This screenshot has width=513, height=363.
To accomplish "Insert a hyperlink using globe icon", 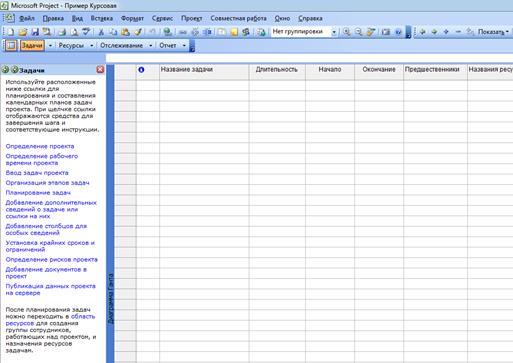I will click(168, 32).
